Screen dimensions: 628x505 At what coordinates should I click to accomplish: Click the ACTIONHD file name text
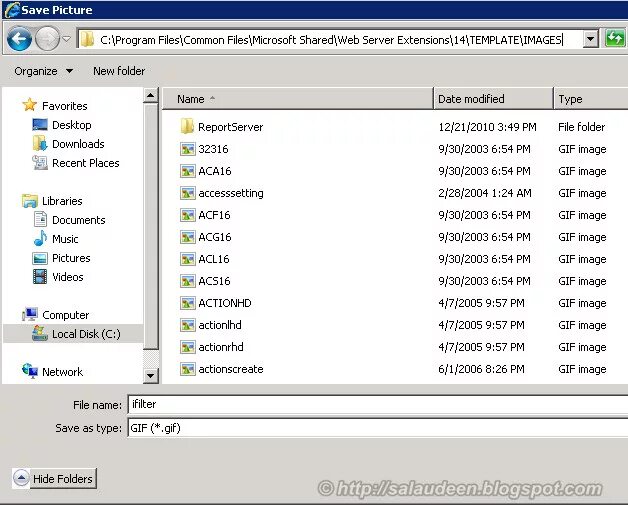[x=225, y=303]
